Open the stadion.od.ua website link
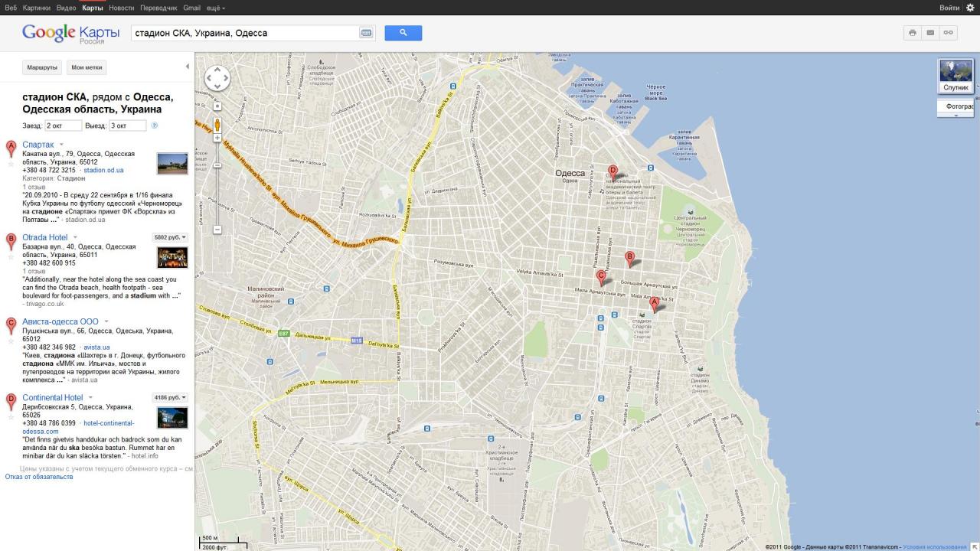Image resolution: width=980 pixels, height=551 pixels. [x=103, y=171]
